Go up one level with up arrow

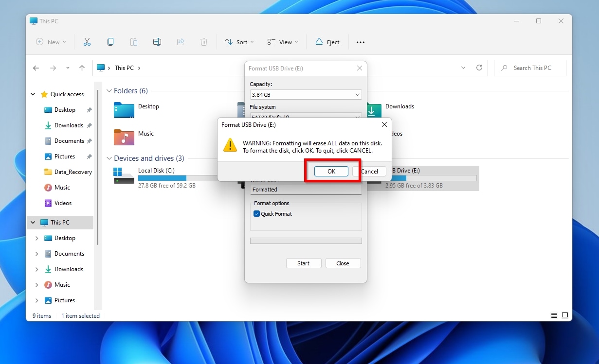[82, 68]
